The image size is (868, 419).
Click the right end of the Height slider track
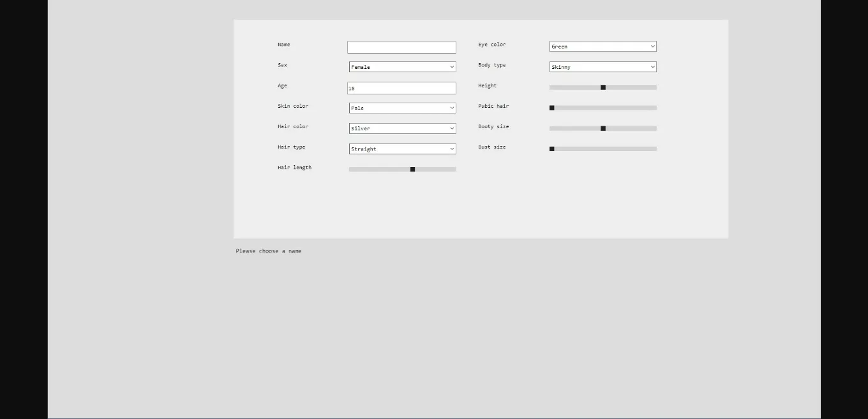tap(654, 87)
